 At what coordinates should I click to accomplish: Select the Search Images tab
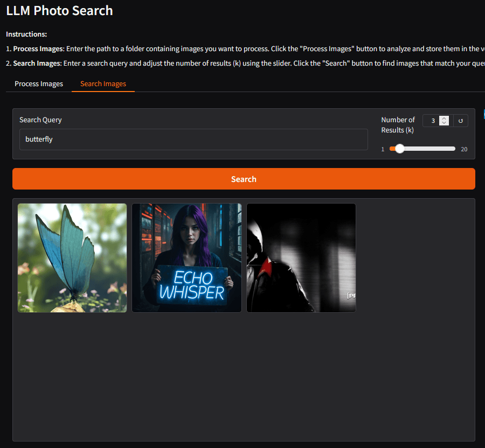tap(103, 84)
